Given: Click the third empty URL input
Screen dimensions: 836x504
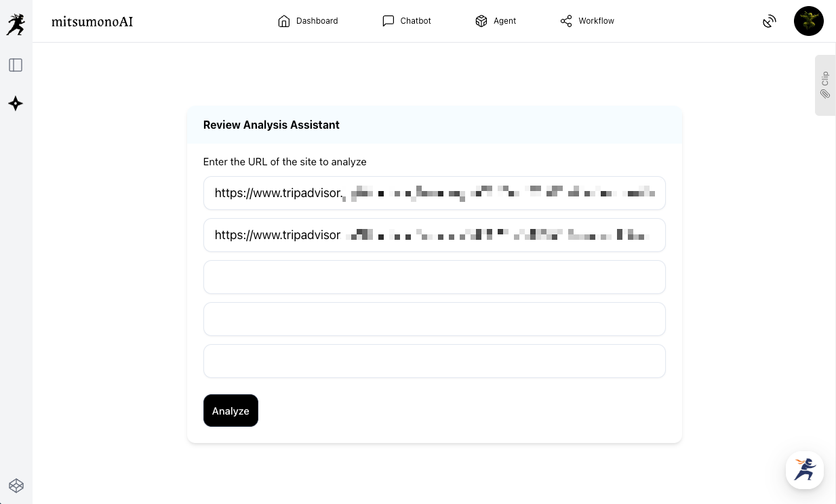Looking at the screenshot, I should click(434, 277).
